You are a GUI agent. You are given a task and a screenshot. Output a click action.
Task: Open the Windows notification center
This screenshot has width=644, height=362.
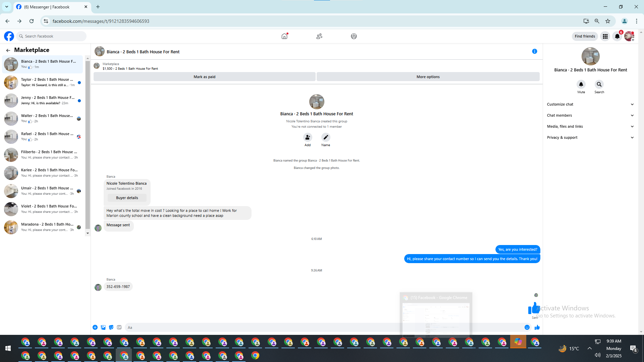633,349
